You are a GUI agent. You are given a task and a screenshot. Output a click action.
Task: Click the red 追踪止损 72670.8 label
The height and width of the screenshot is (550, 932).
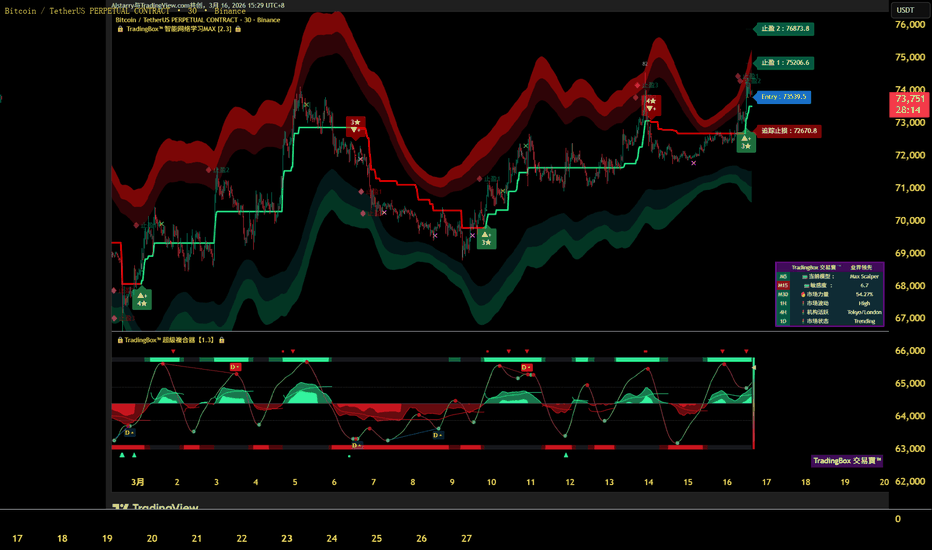(x=789, y=131)
